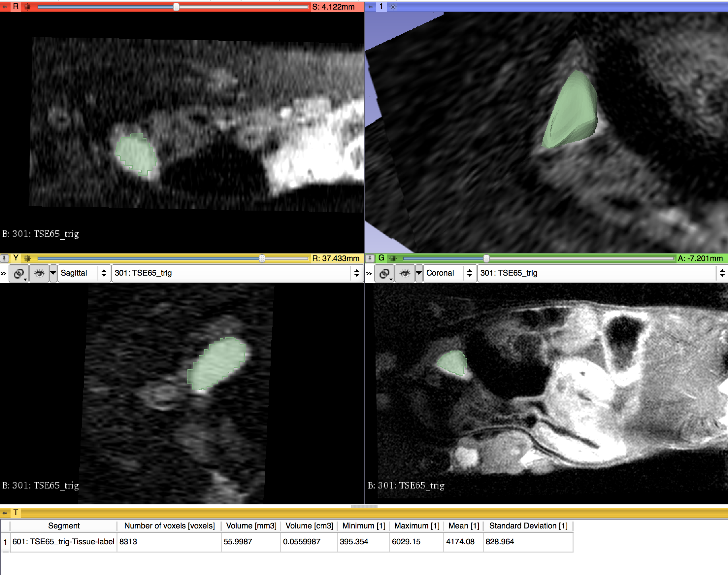Click the star icon beside the Y label
Screen dimensions: 728x575
click(27, 258)
